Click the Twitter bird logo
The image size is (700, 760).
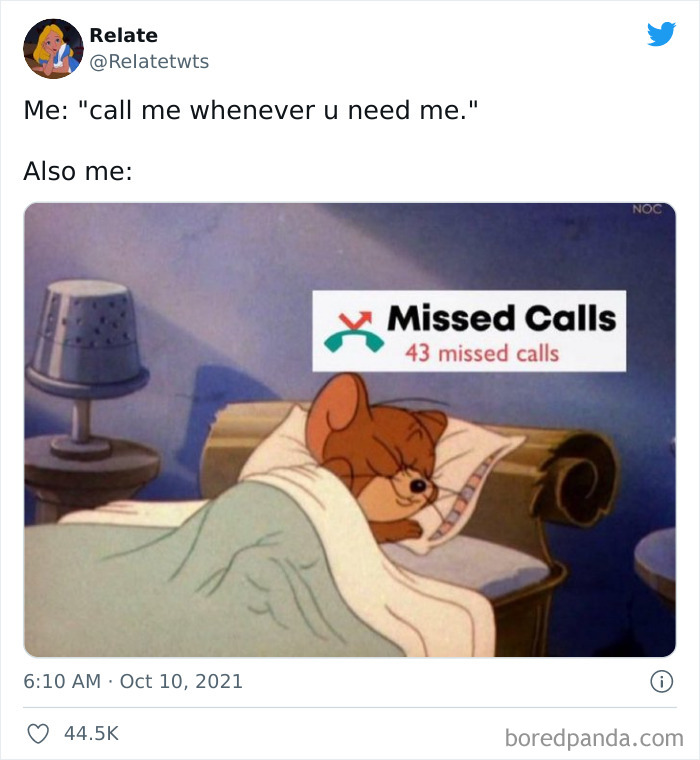click(661, 33)
